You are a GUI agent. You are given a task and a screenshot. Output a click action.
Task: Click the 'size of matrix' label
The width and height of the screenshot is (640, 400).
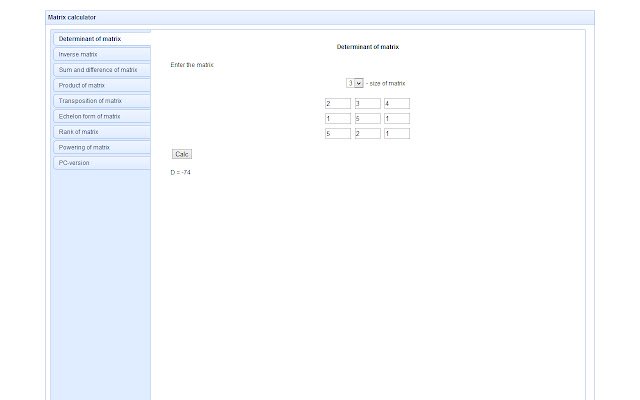(x=387, y=83)
